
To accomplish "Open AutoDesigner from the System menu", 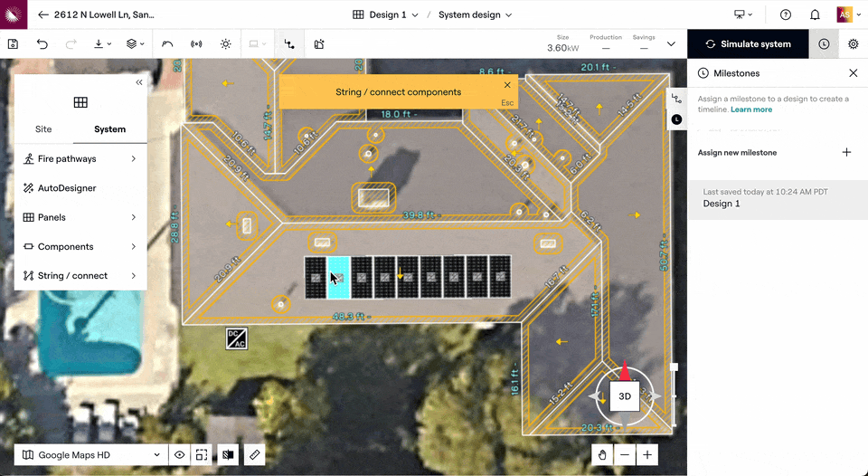I will (67, 188).
